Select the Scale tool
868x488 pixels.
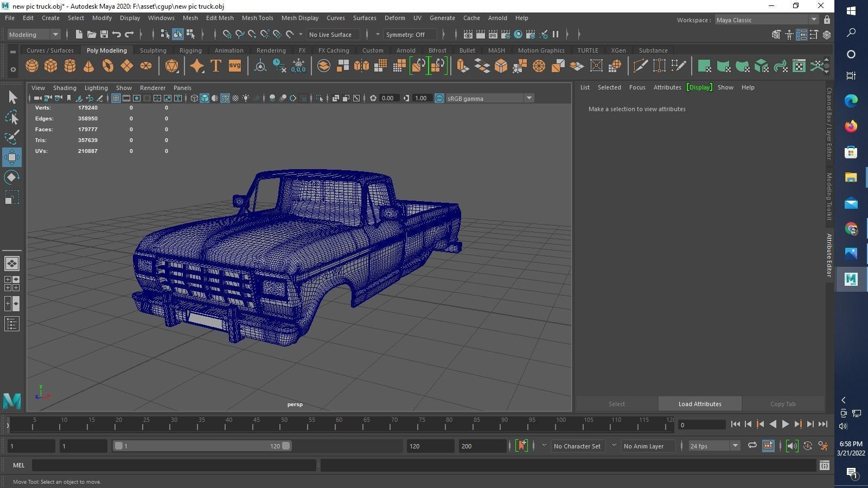click(11, 197)
